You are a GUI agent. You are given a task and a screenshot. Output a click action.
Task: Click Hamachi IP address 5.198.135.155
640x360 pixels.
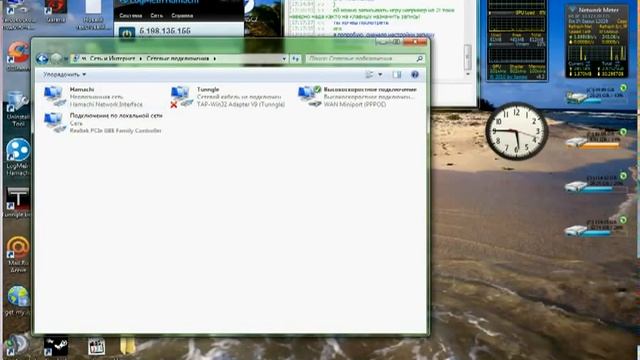[x=165, y=31]
